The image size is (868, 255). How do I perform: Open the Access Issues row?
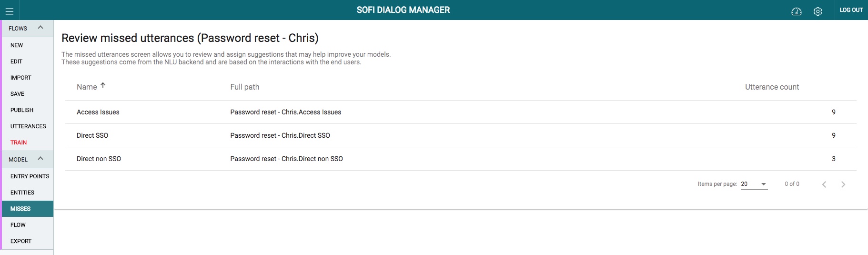tap(461, 112)
